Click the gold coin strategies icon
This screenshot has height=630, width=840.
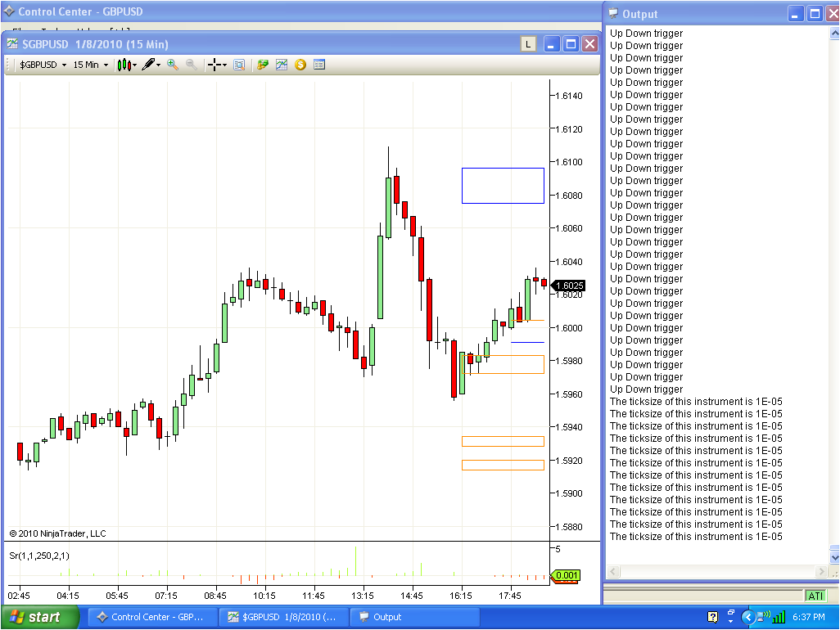pos(300,65)
